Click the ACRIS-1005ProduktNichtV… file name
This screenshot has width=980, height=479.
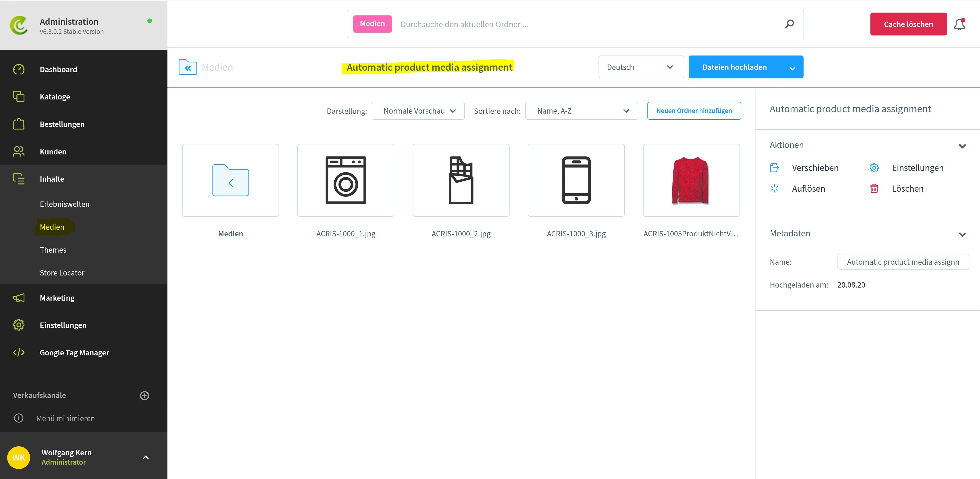[691, 234]
